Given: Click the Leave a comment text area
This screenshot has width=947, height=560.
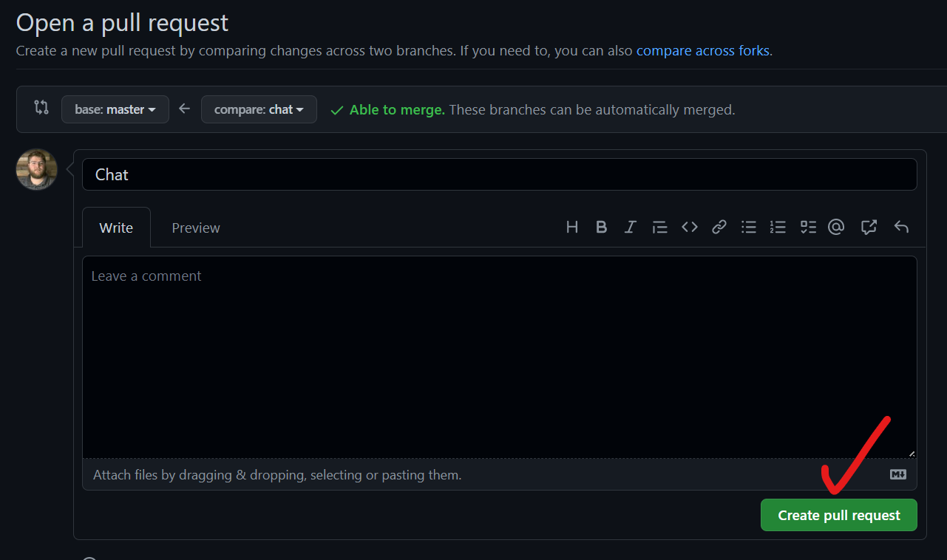Looking at the screenshot, I should 500,357.
